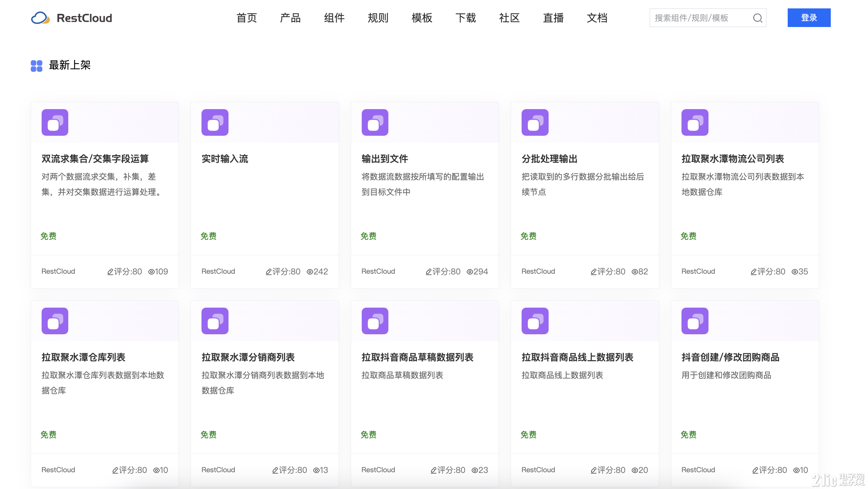Image resolution: width=868 pixels, height=489 pixels.
Task: Go to the 组件 menu
Action: coord(334,18)
